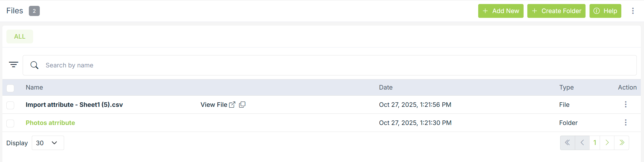Open the Photos atrribute folder link

pyautogui.click(x=50, y=123)
